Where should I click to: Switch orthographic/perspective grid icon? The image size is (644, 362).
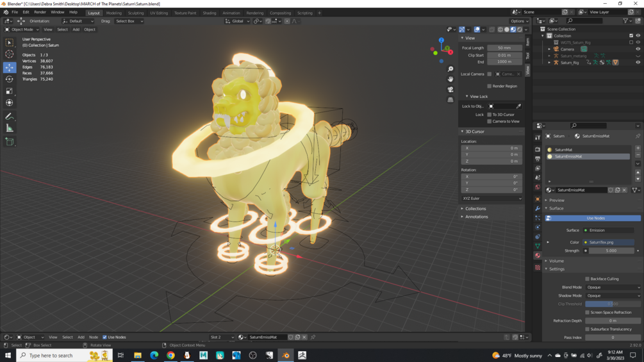click(x=450, y=100)
